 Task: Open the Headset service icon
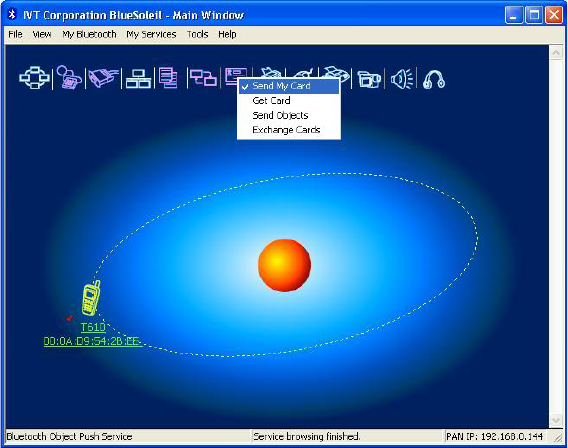click(434, 78)
